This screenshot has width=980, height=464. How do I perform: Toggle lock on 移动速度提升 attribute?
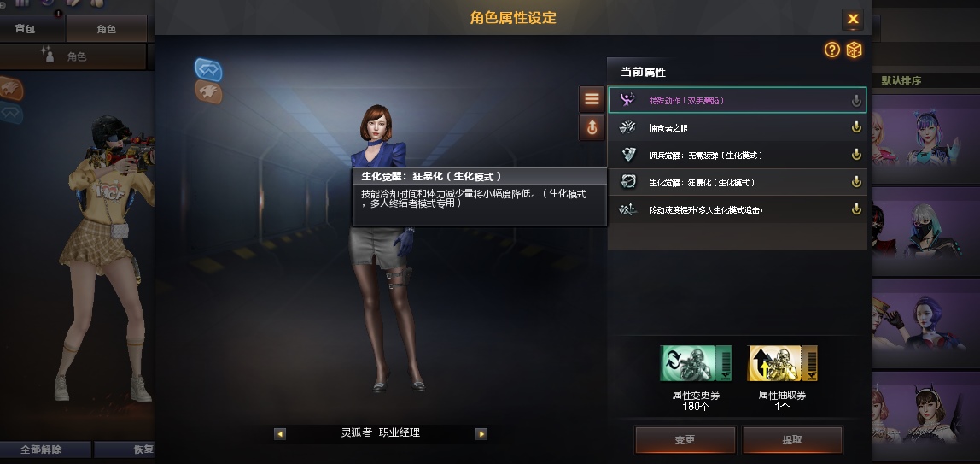[856, 209]
